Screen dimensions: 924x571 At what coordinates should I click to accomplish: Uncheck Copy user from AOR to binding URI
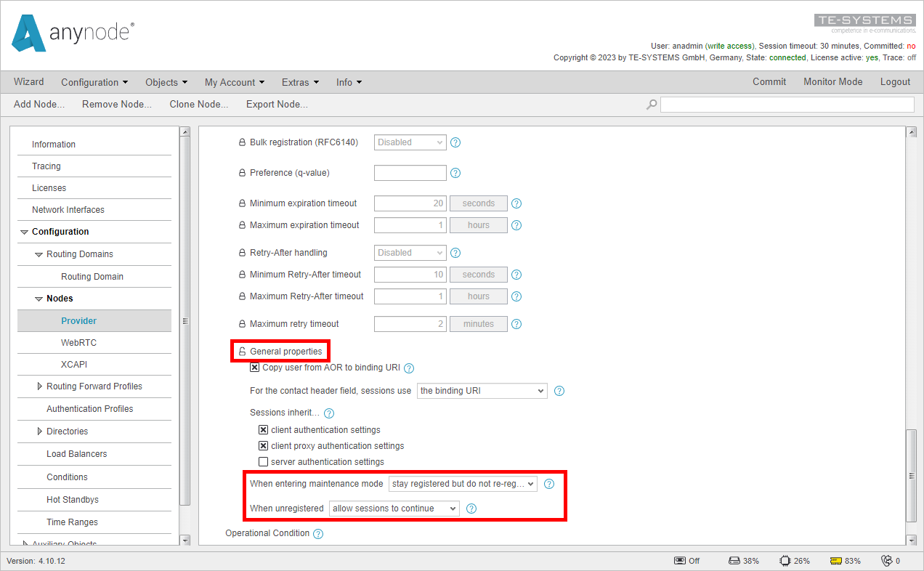[254, 368]
